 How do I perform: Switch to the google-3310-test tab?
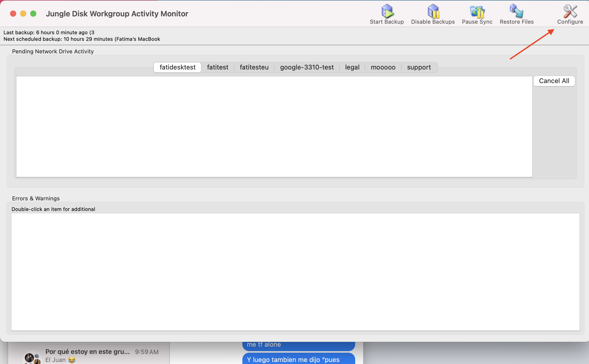(x=307, y=67)
